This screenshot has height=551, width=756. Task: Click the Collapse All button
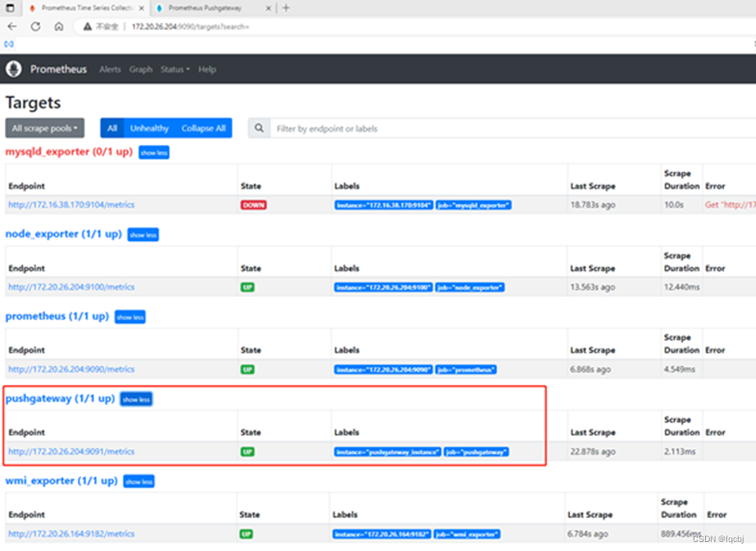(204, 127)
